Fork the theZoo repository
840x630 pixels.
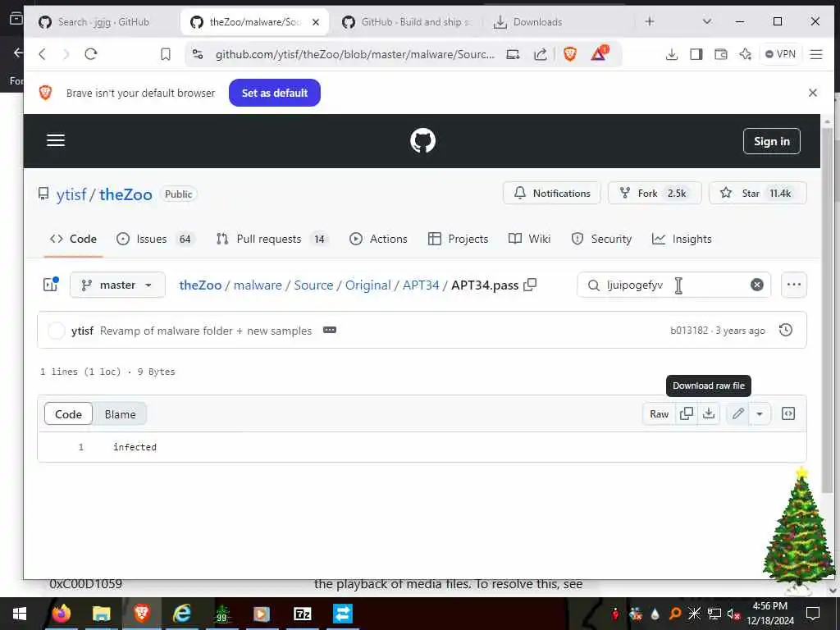pyautogui.click(x=654, y=194)
